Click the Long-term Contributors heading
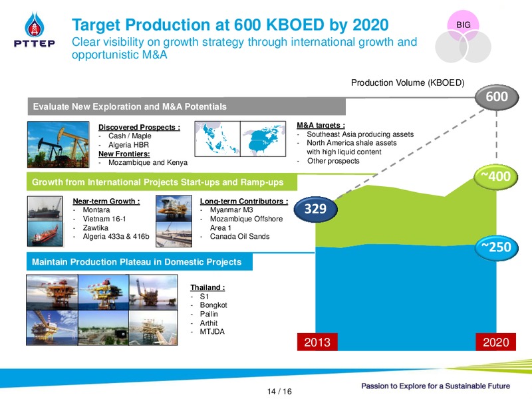Screen dimensions: 532x399 [x=244, y=201]
